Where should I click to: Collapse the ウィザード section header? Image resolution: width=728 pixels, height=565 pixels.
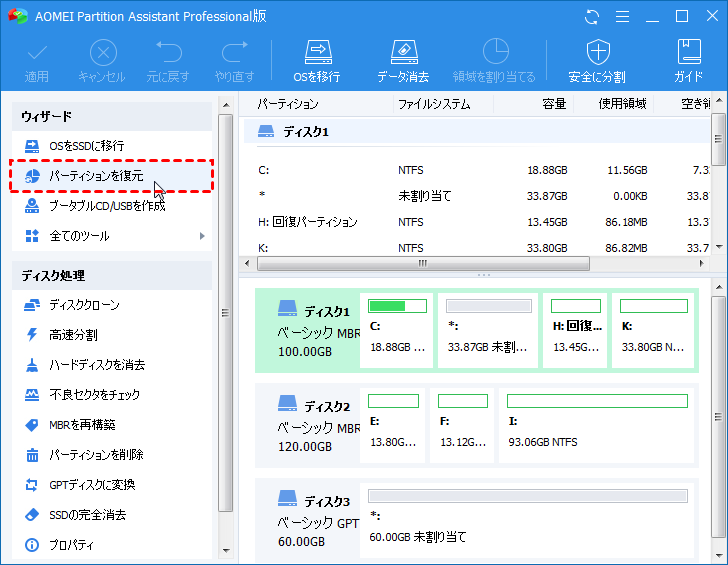111,116
